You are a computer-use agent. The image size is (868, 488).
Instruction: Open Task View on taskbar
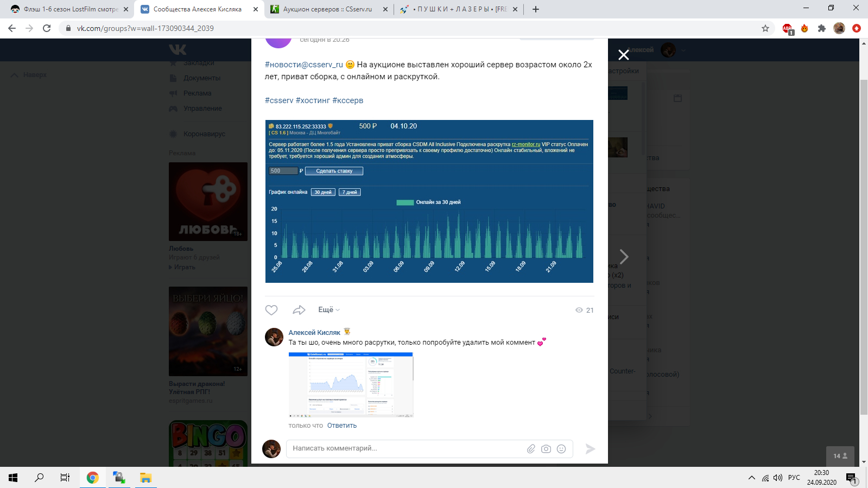tap(65, 478)
